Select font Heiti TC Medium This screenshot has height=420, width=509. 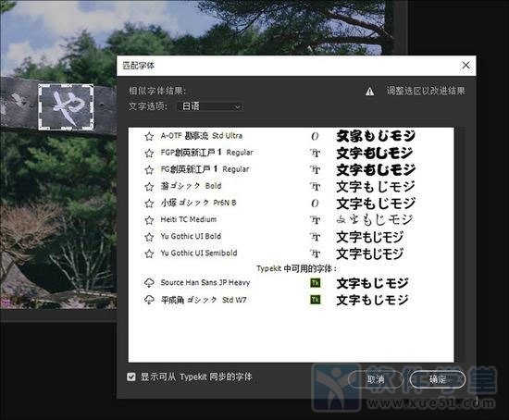pyautogui.click(x=188, y=220)
